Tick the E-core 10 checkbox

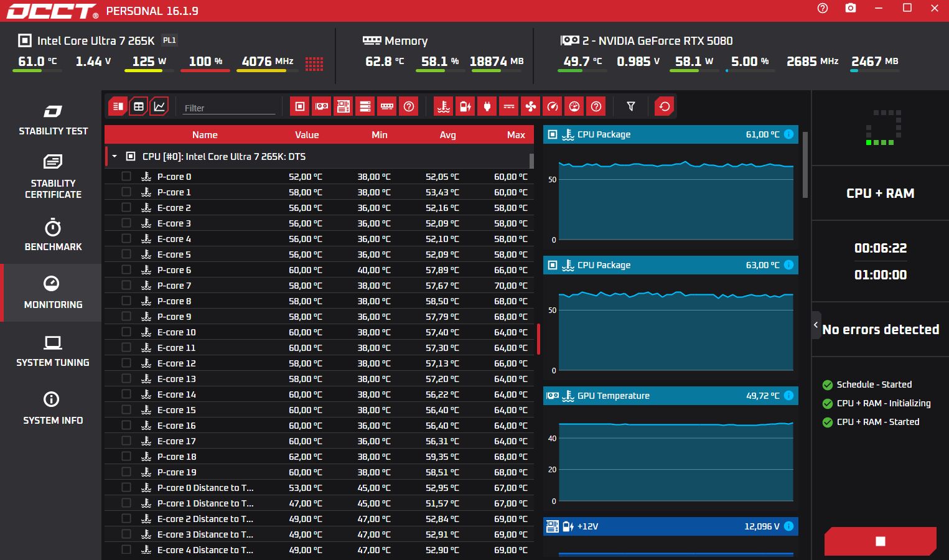coord(126,332)
